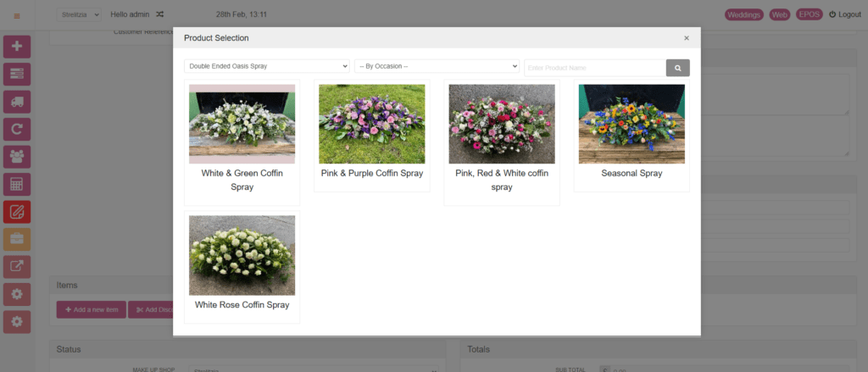
Task: Open the Streitzia shop dropdown in the header
Action: coord(79,14)
